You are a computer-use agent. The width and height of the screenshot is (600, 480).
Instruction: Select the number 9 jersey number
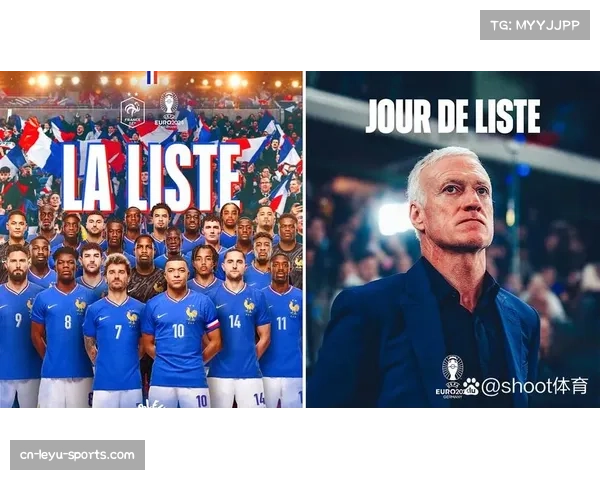pyautogui.click(x=18, y=320)
